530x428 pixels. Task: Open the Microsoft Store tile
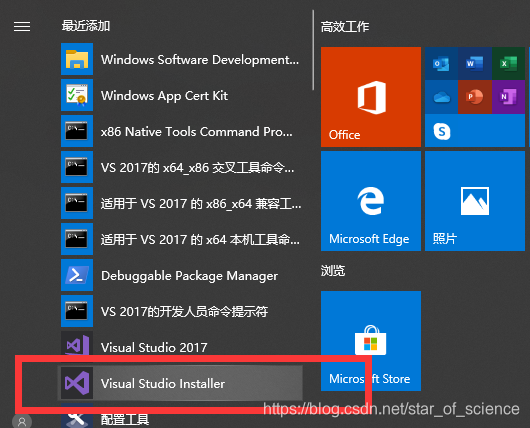[371, 341]
